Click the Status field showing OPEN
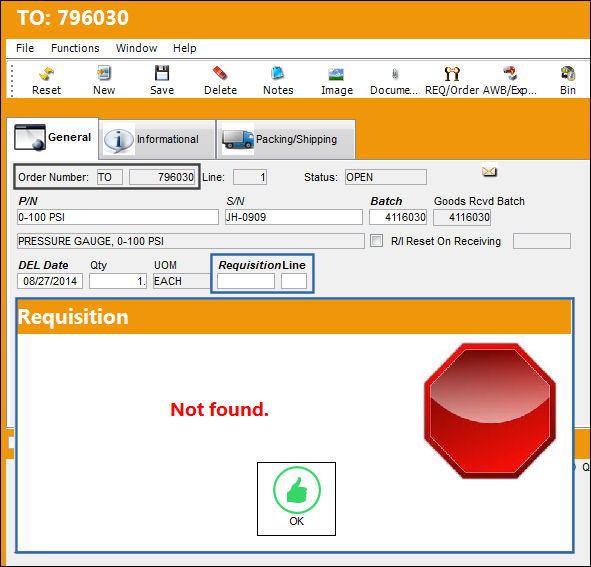Screen dimensions: 591x567 (386, 177)
